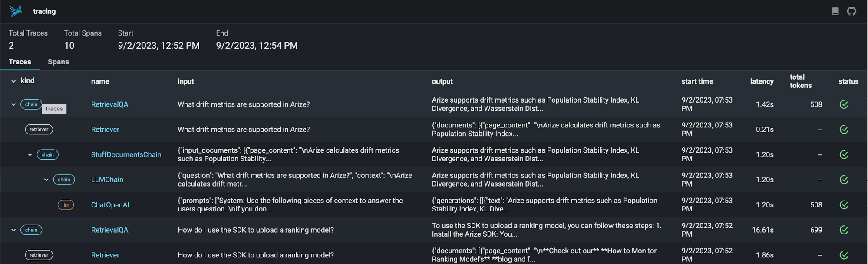Viewport: 868px width, 264px height.
Task: Click chain badge of 1.42s RetrievalQA row
Action: coord(31,104)
